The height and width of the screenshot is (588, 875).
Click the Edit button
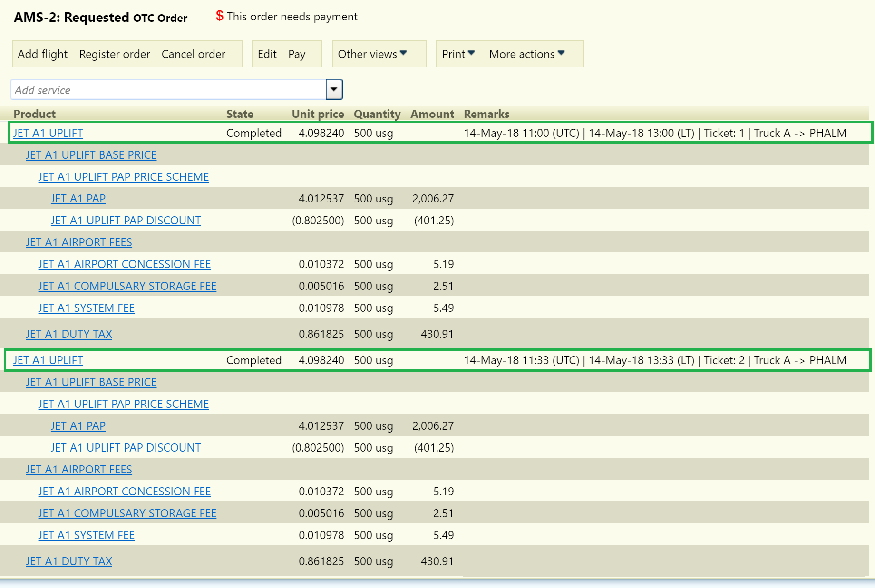pos(267,54)
